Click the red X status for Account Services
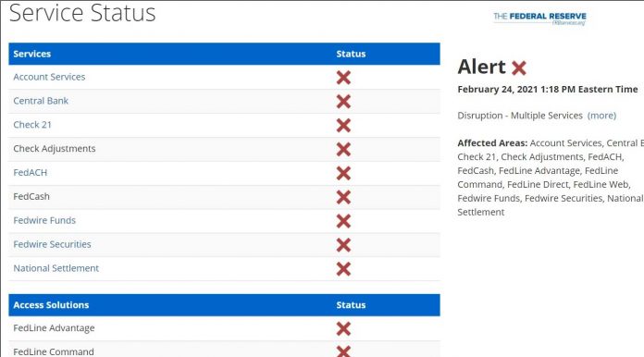 [343, 77]
